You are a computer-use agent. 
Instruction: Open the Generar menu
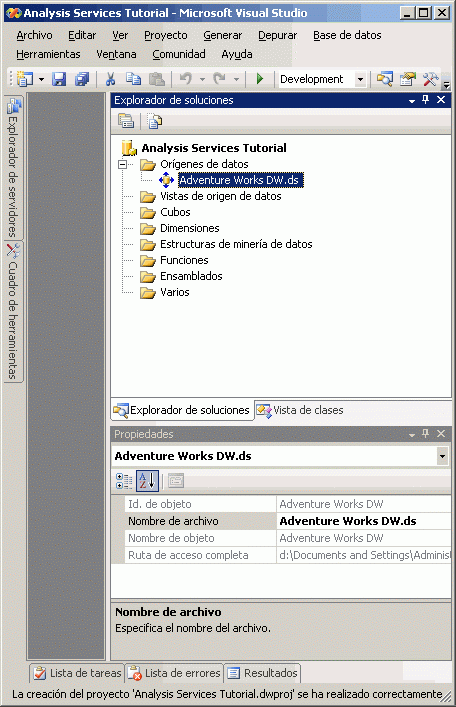[222, 35]
